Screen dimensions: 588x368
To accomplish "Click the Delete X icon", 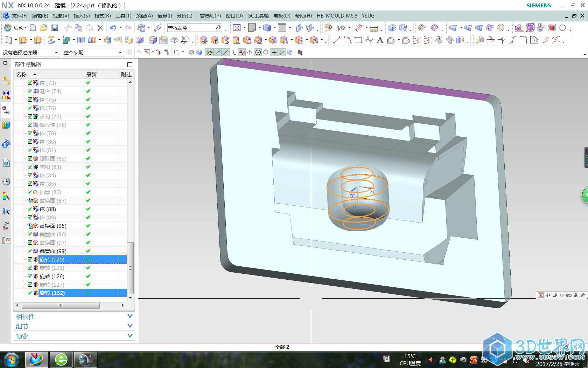I will [100, 28].
